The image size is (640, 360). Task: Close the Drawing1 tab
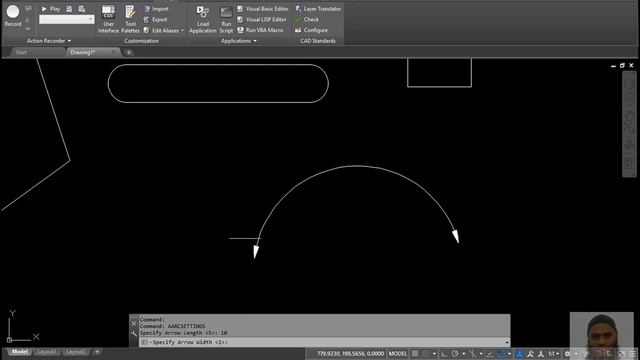[113, 52]
